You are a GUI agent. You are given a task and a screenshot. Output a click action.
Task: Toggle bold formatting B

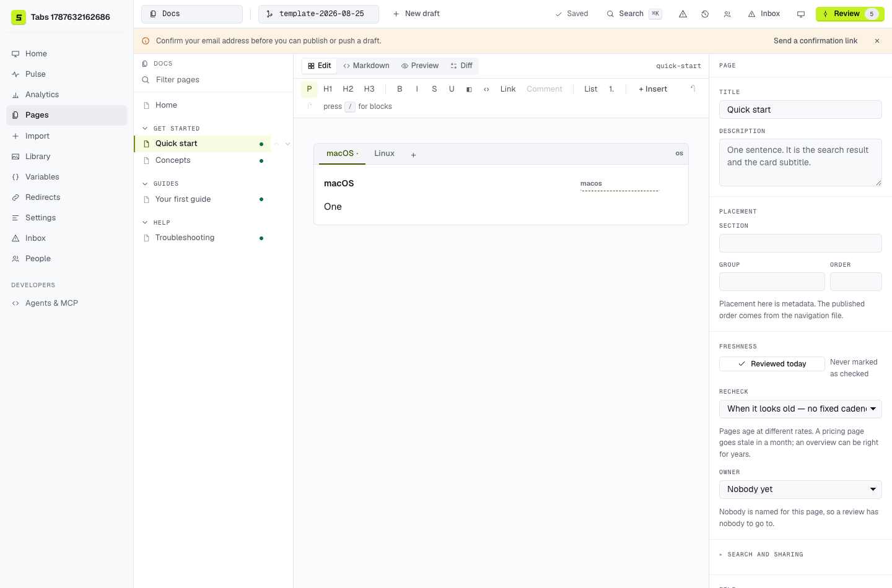(400, 89)
